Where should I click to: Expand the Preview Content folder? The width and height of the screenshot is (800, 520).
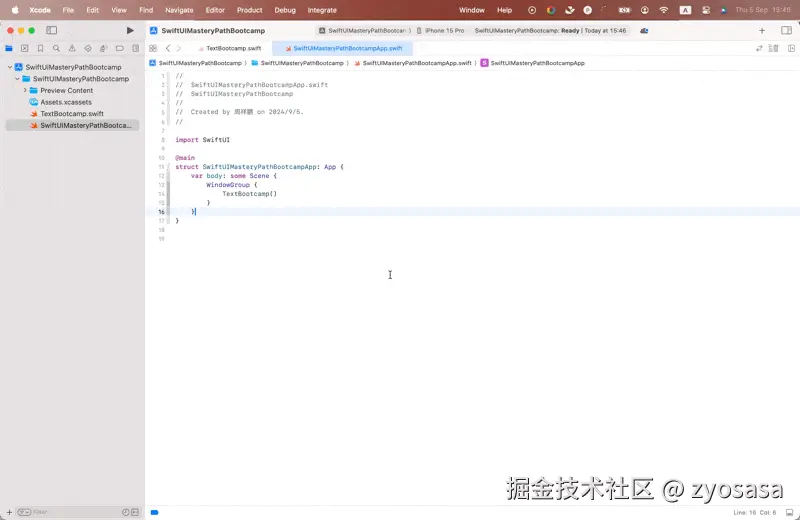(x=24, y=90)
